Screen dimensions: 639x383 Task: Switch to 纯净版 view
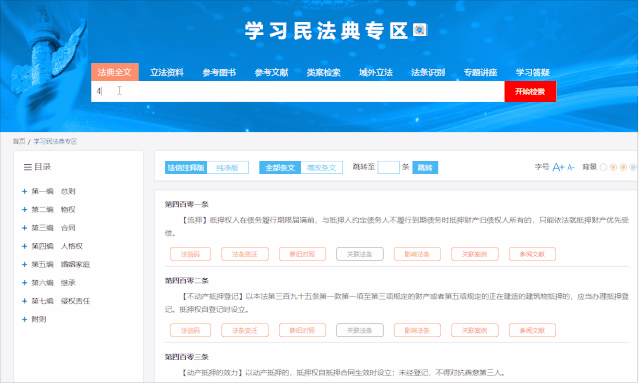227,167
